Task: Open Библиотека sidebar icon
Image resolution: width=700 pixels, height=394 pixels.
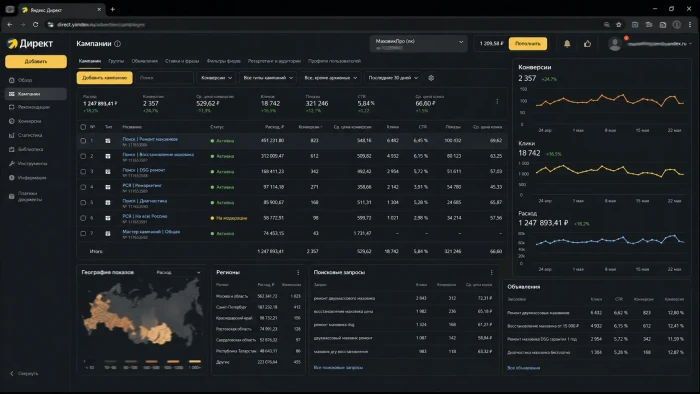Action: pyautogui.click(x=12, y=149)
